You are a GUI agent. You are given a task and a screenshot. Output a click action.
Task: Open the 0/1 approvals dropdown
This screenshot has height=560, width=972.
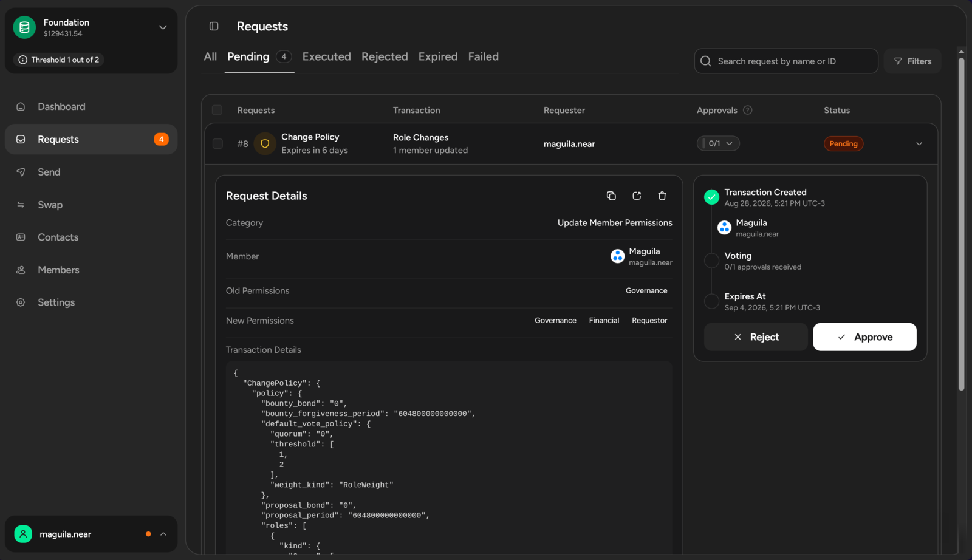pos(718,143)
